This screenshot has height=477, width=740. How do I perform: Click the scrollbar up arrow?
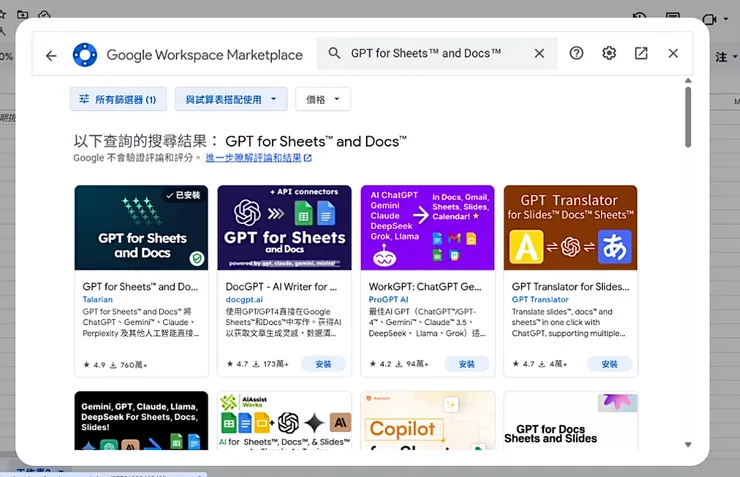click(x=688, y=81)
